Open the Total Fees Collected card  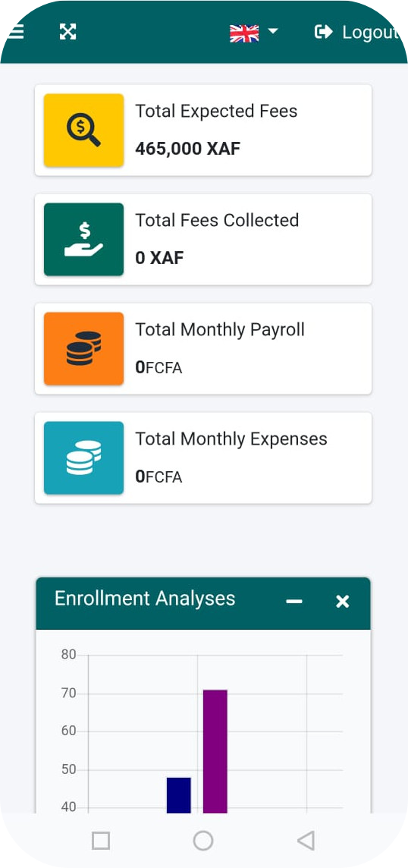tap(203, 239)
